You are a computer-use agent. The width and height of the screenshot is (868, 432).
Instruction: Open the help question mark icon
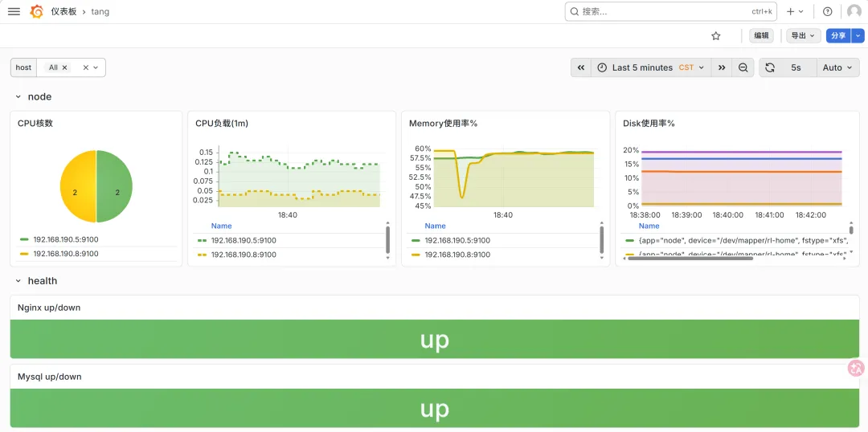tap(828, 11)
